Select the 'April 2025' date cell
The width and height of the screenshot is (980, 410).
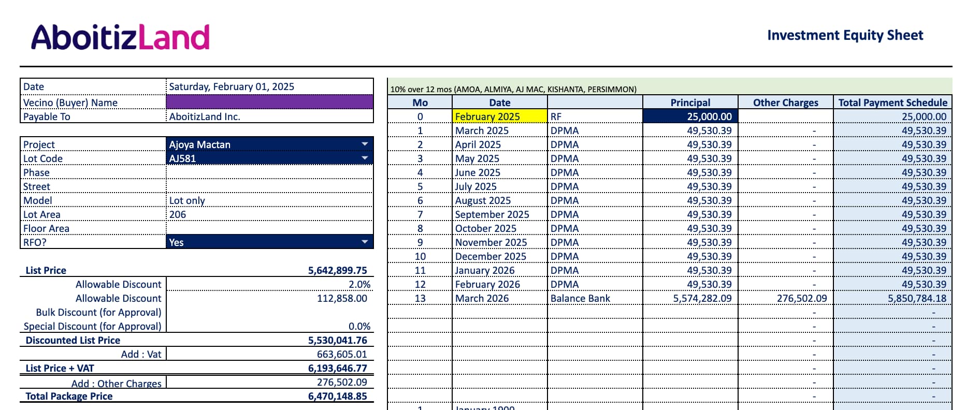coord(499,144)
